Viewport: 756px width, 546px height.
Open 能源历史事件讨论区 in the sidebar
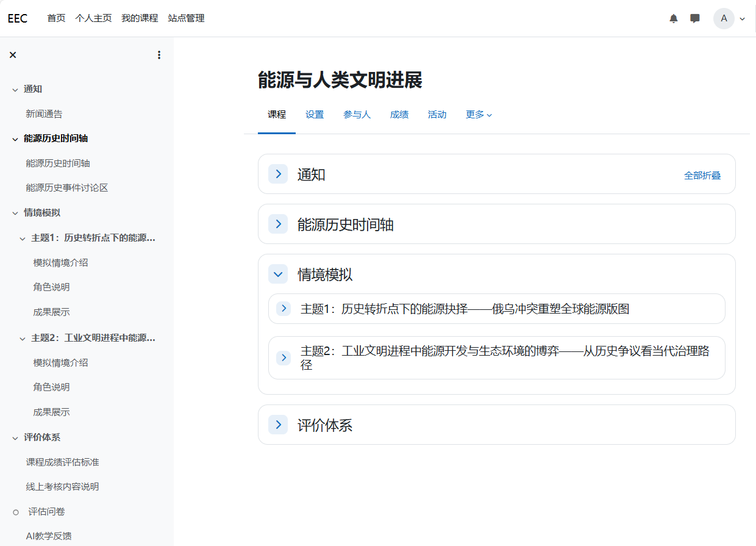pos(66,188)
